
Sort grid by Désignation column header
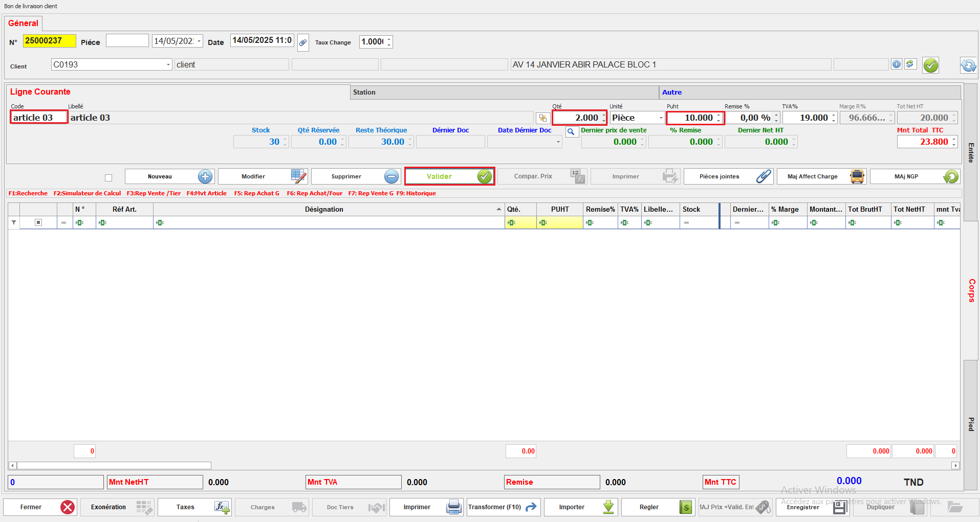coord(324,210)
